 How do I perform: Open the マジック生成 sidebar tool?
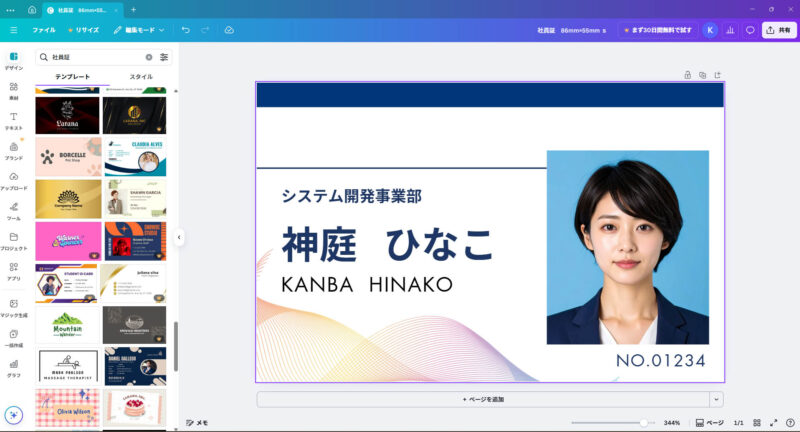(14, 307)
